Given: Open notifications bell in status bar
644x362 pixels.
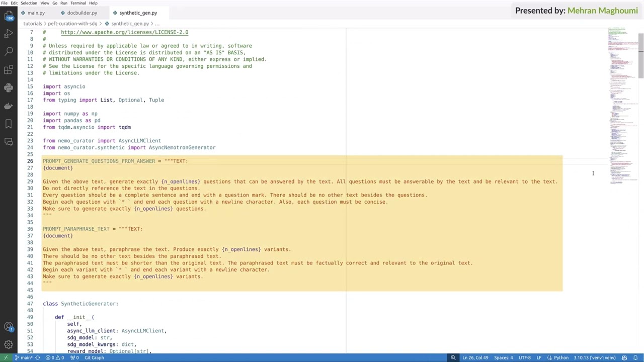Looking at the screenshot, I should 635,357.
